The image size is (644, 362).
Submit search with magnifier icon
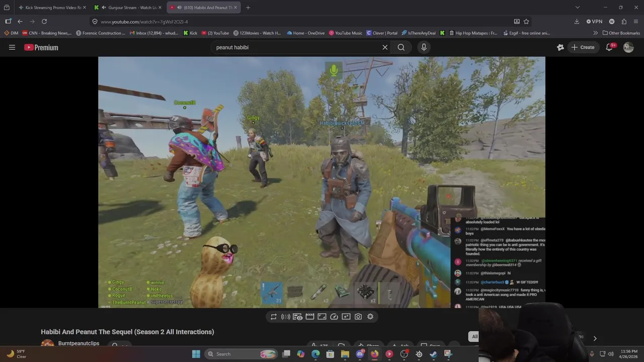tap(401, 47)
